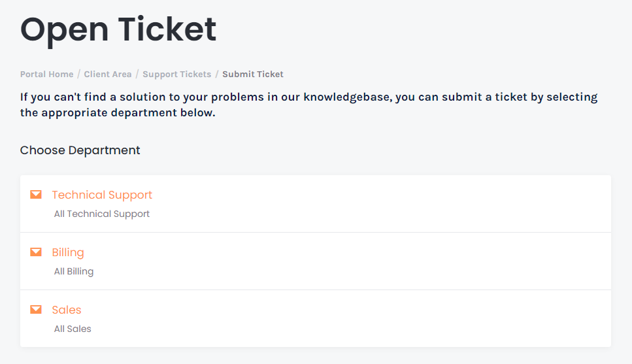Click the slash between Client Area and Support Tickets
632x364 pixels.
click(137, 74)
